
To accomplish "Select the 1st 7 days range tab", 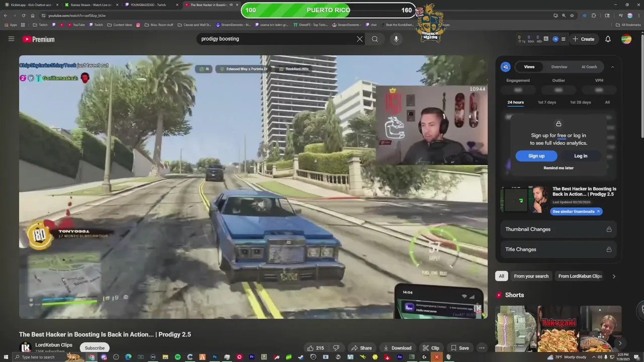I will pos(547,102).
